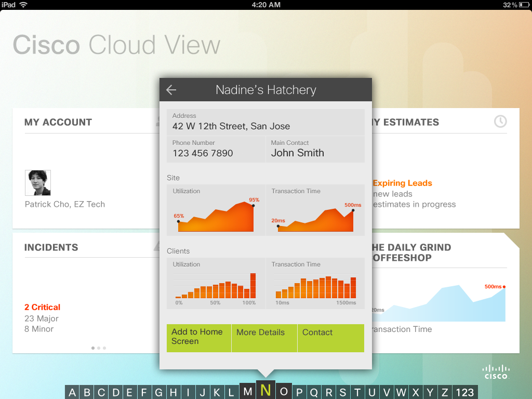Tap the address 42 W 12th Street
The image size is (532, 399).
(231, 126)
